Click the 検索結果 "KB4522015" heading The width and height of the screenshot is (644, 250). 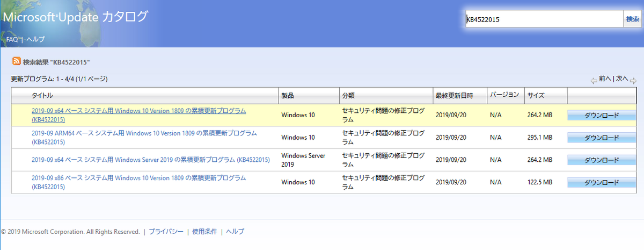(56, 62)
